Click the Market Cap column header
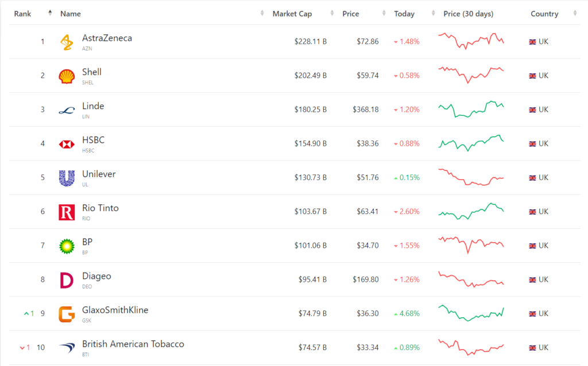This screenshot has height=366, width=588. 292,14
